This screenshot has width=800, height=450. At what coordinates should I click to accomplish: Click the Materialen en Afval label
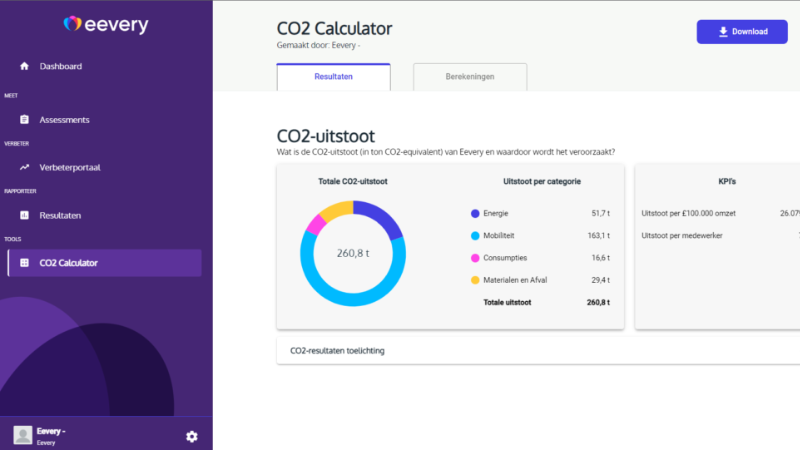pos(515,280)
